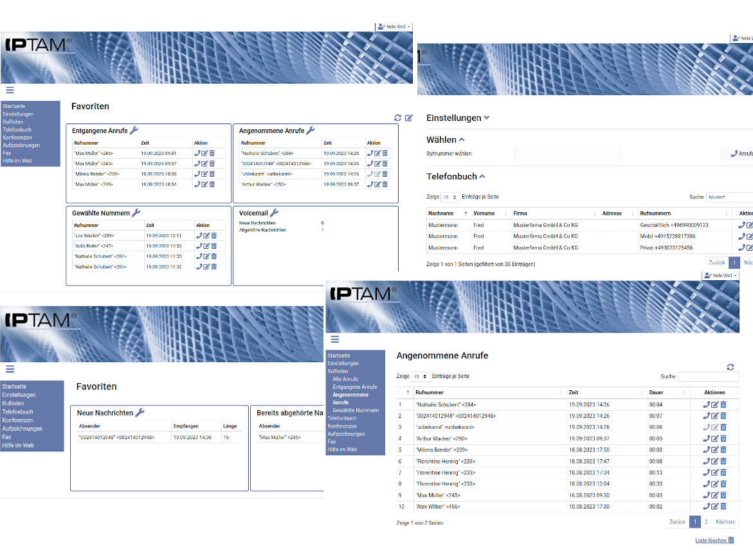The height and width of the screenshot is (560, 753).
Task: Collapse the Telefonbuch section chevron
Action: [x=482, y=176]
